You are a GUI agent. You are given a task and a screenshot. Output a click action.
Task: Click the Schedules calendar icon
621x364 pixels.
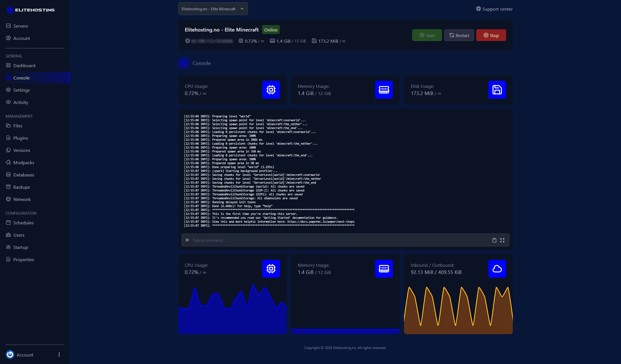point(8,222)
